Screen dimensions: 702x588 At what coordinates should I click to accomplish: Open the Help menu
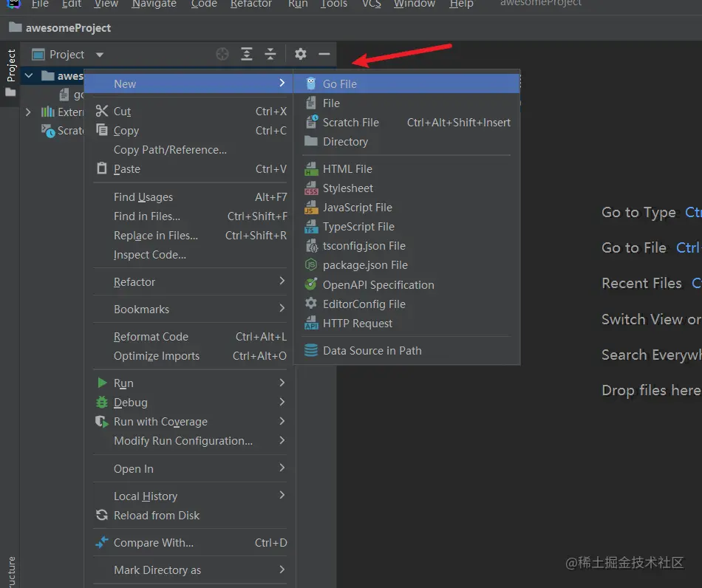pyautogui.click(x=461, y=4)
